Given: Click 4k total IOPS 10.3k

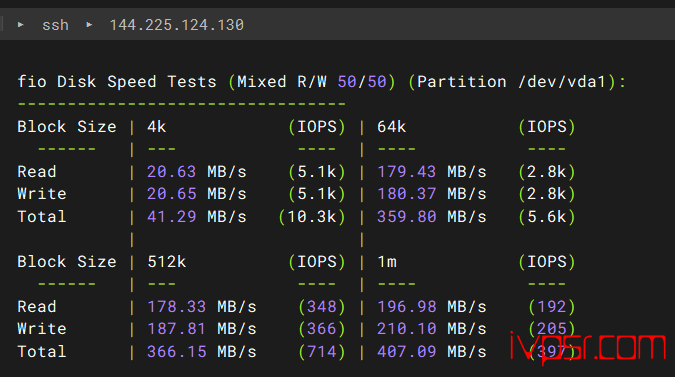Looking at the screenshot, I should [312, 217].
